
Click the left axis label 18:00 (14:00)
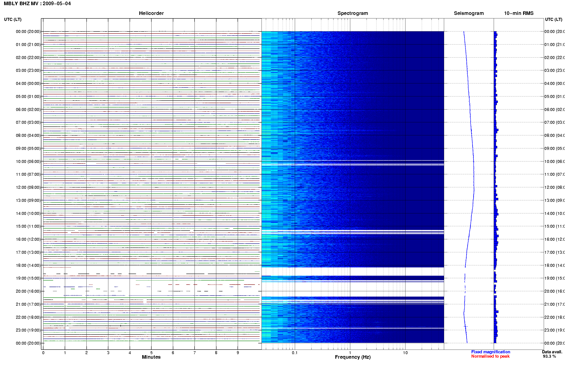[x=28, y=266]
